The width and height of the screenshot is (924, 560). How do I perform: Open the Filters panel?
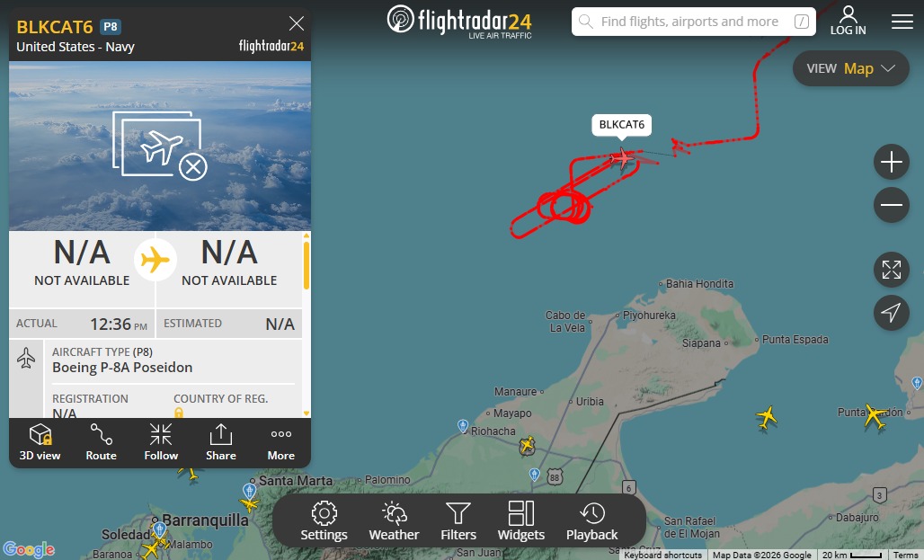tap(458, 521)
